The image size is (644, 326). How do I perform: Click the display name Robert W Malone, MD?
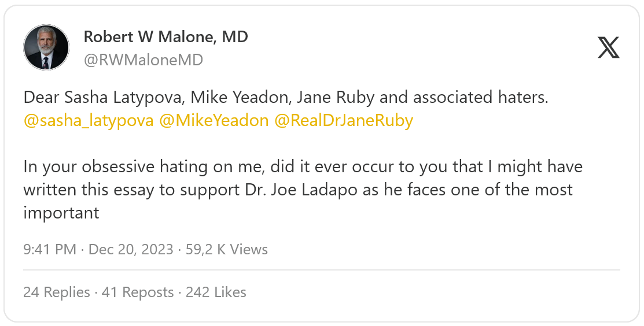coord(165,37)
